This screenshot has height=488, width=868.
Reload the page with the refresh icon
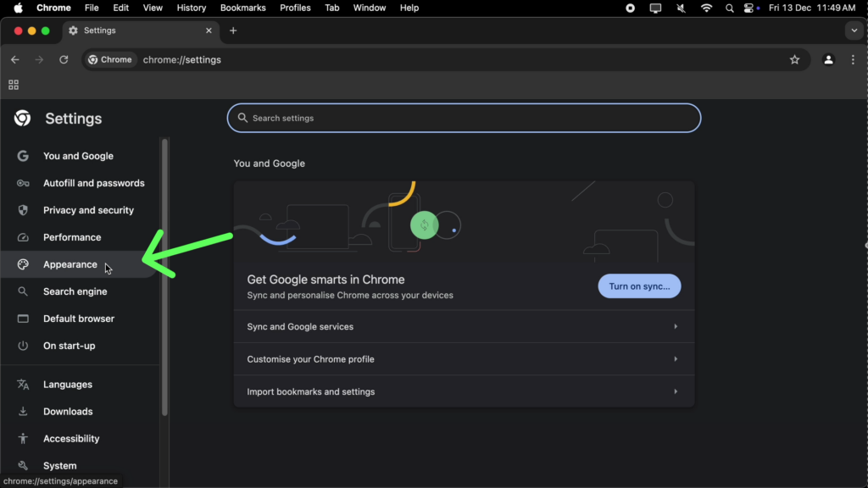(64, 60)
